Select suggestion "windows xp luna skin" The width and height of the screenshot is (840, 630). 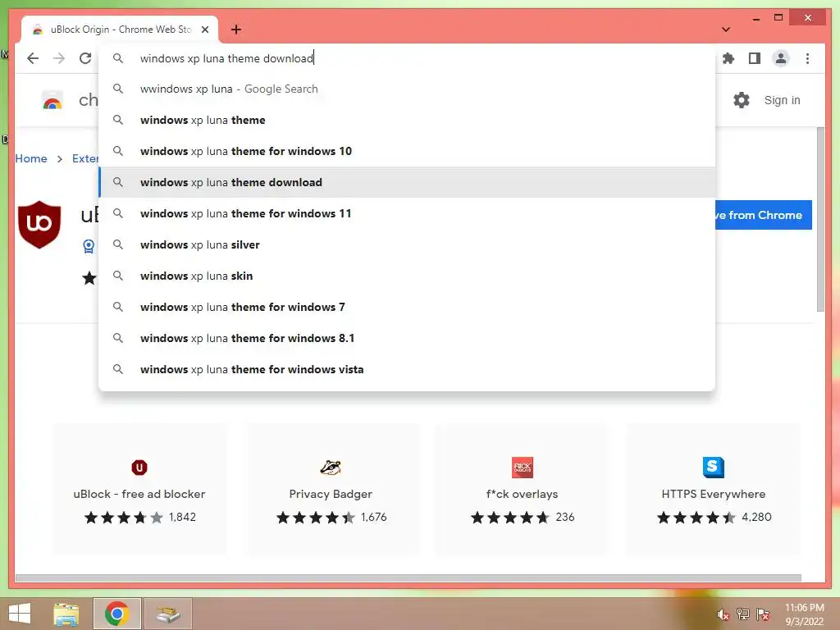407,276
